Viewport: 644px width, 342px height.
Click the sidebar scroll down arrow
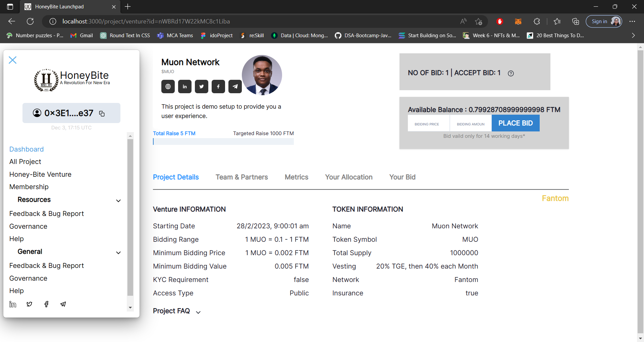pyautogui.click(x=130, y=307)
